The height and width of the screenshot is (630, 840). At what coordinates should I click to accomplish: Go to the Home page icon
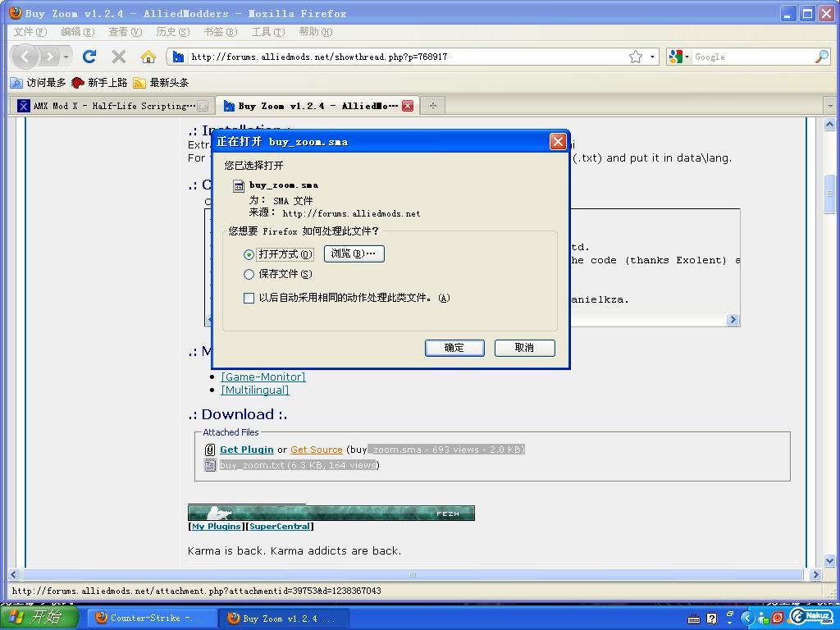(x=148, y=57)
